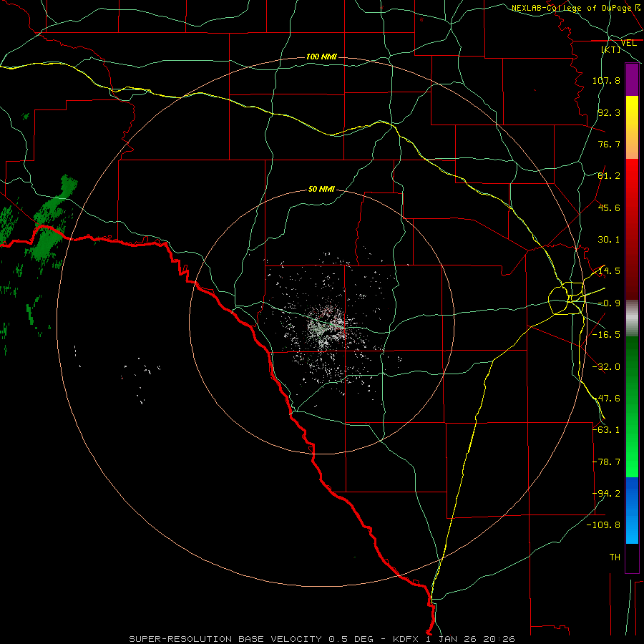Click the -94.2 velocity scale value
The image size is (644, 644).
click(606, 494)
